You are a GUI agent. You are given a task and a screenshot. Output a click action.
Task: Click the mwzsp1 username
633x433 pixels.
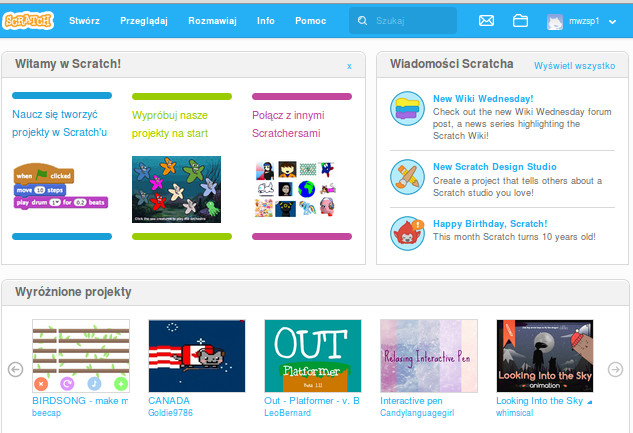click(584, 21)
